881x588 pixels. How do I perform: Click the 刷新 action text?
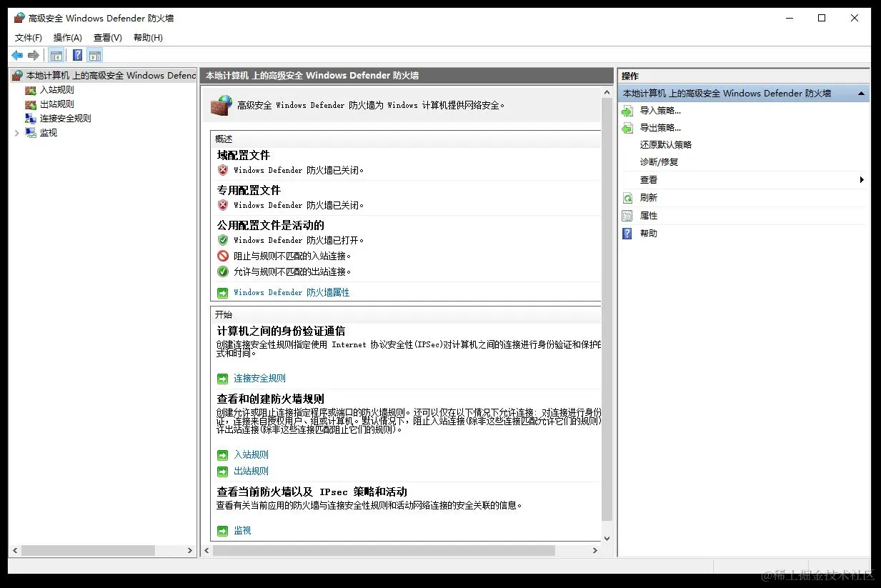point(649,198)
